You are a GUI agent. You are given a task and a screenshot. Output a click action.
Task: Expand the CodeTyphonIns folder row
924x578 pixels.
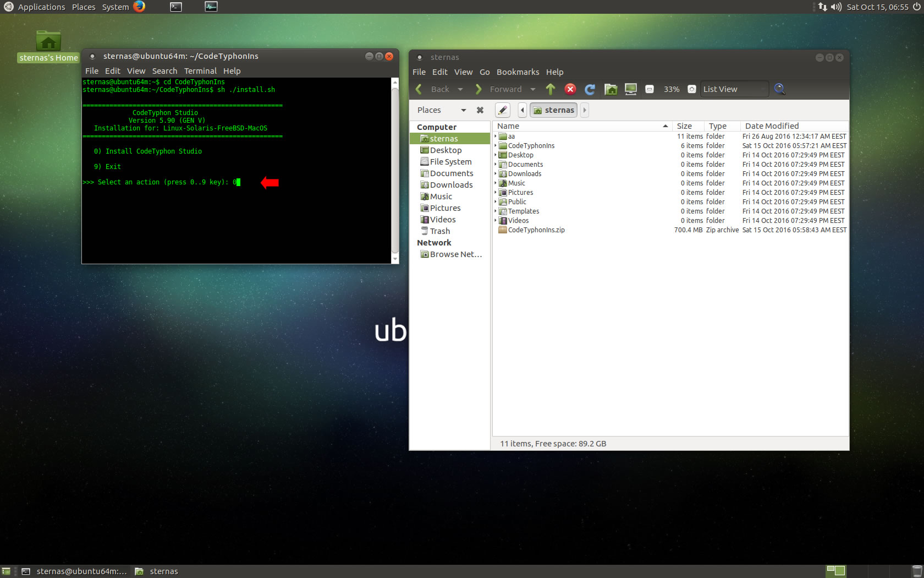496,146
